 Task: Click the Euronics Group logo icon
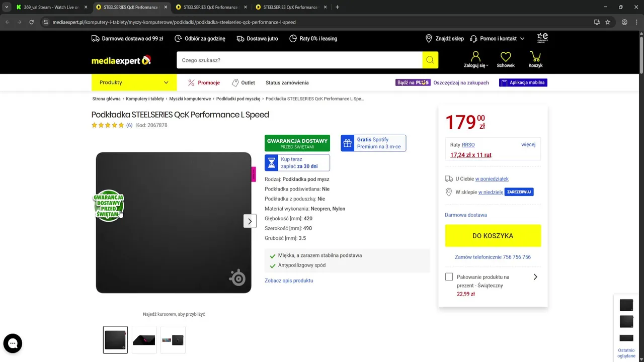[542, 38]
